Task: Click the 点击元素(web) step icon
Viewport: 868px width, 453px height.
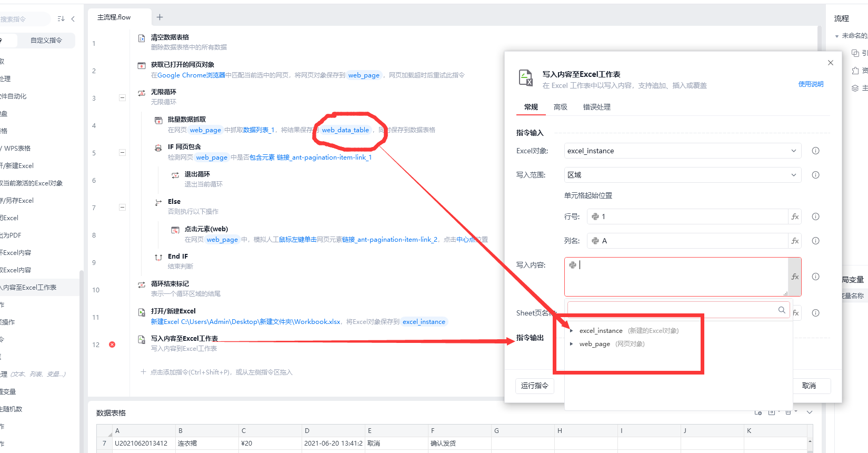Action: coord(175,230)
